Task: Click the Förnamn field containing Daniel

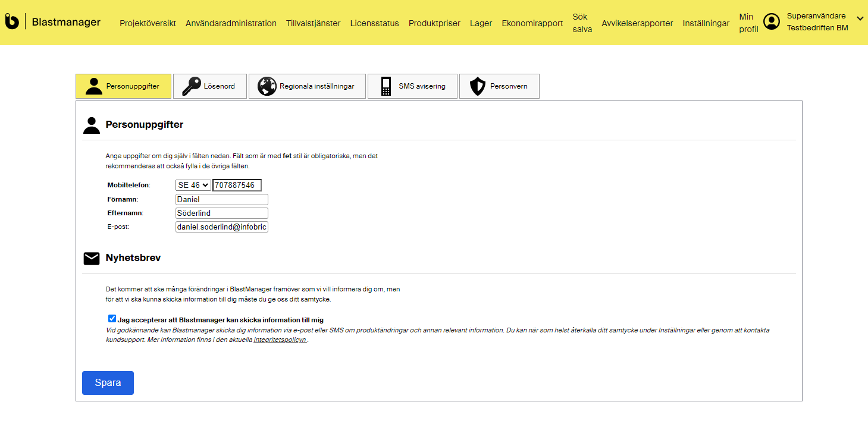Action: [x=221, y=199]
